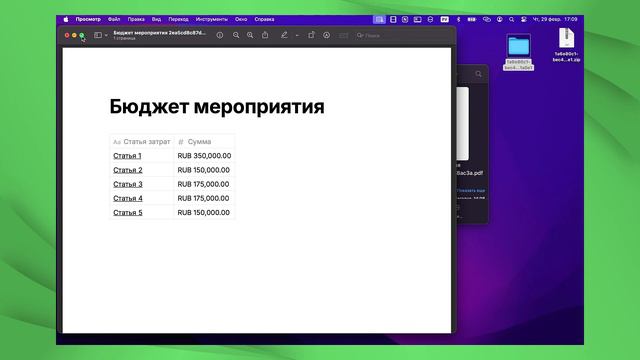Show the document info inspector

pos(220,36)
